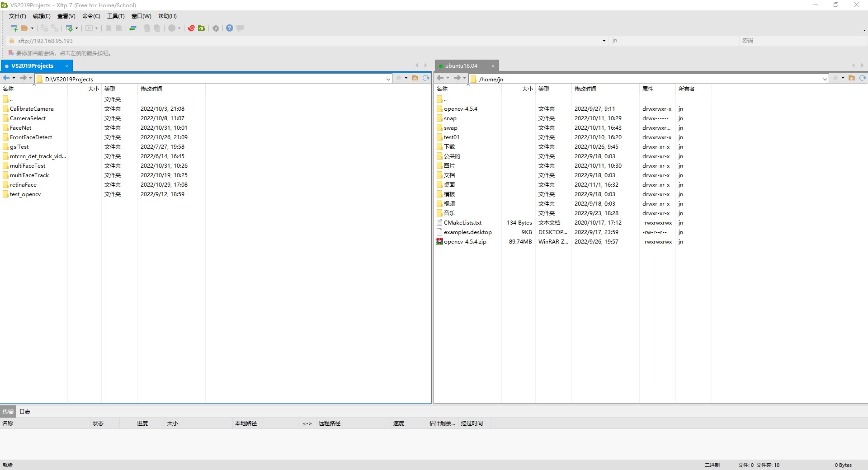Click the 用户名 field showing jn
This screenshot has height=470, width=868.
[x=674, y=41]
